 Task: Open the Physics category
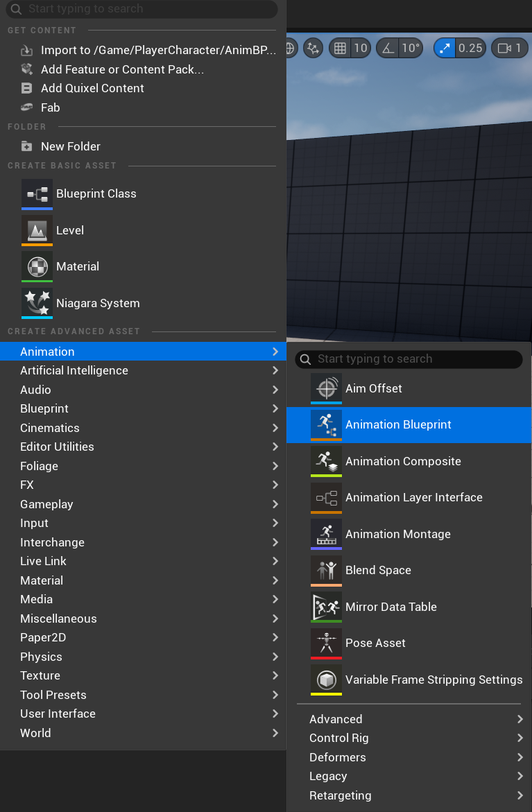click(143, 657)
